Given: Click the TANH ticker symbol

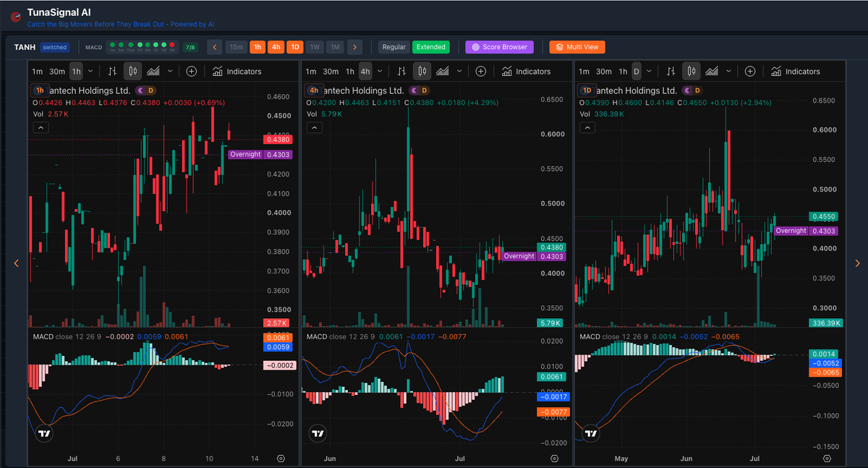Looking at the screenshot, I should click(x=25, y=47).
